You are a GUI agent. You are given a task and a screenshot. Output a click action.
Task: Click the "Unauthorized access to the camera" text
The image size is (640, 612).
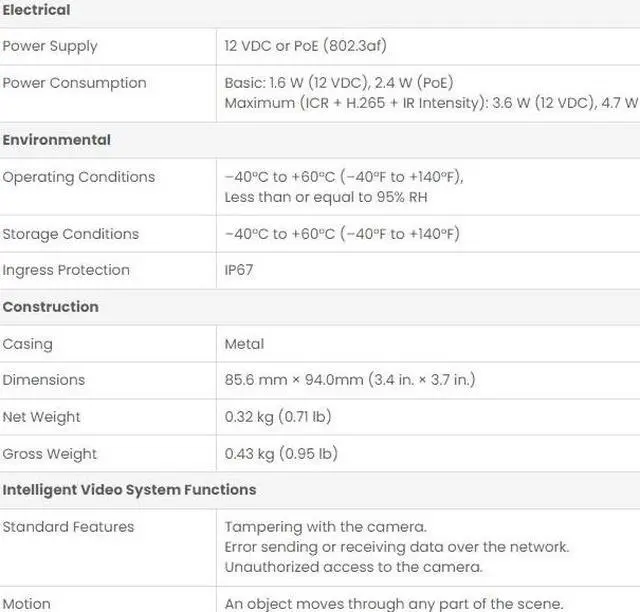(353, 567)
